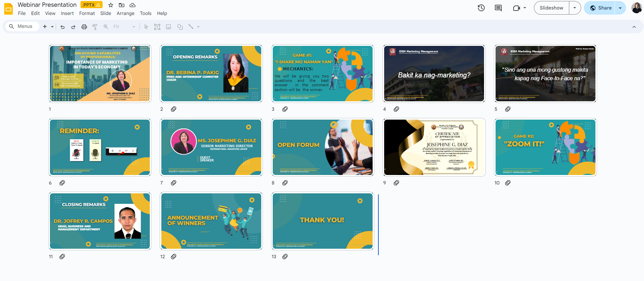Add a new slide with plus button
644x281 pixels.
(x=45, y=27)
